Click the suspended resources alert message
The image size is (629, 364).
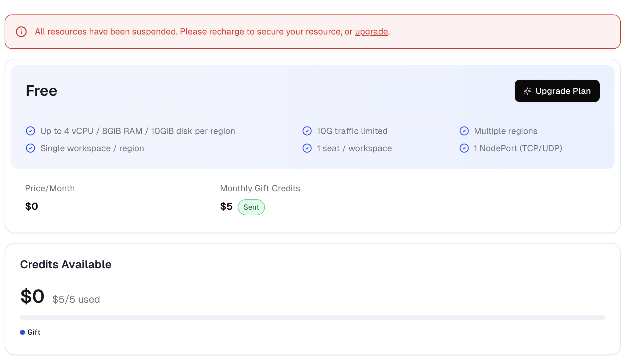pyautogui.click(x=213, y=32)
